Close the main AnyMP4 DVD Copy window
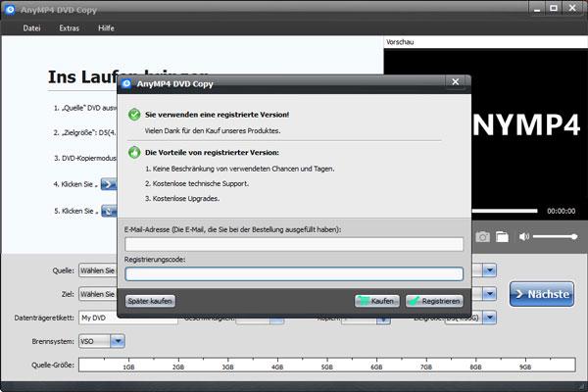This screenshot has width=588, height=392. (x=572, y=8)
